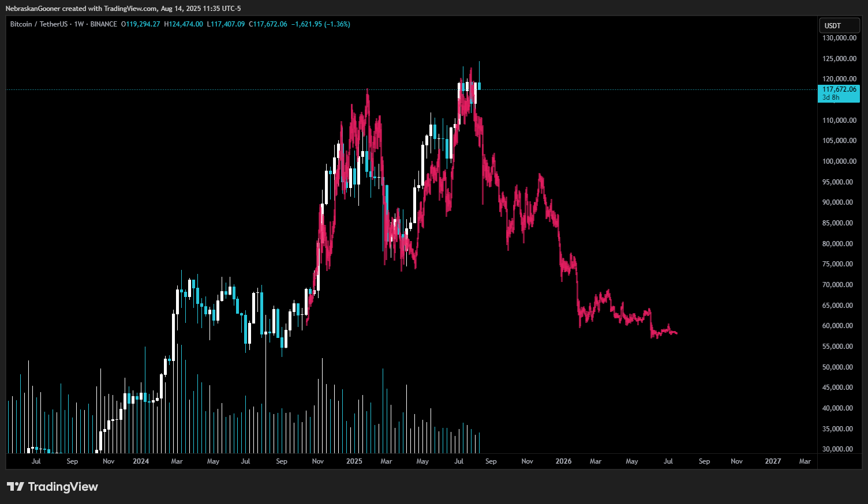868x504 pixels.
Task: Click the 110,000.00 price axis label
Action: click(x=839, y=121)
